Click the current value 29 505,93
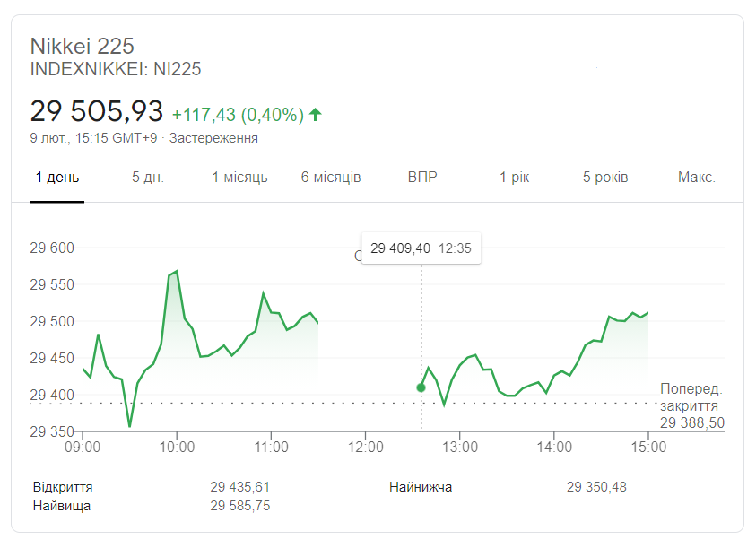This screenshot has height=557, width=756. [x=97, y=111]
